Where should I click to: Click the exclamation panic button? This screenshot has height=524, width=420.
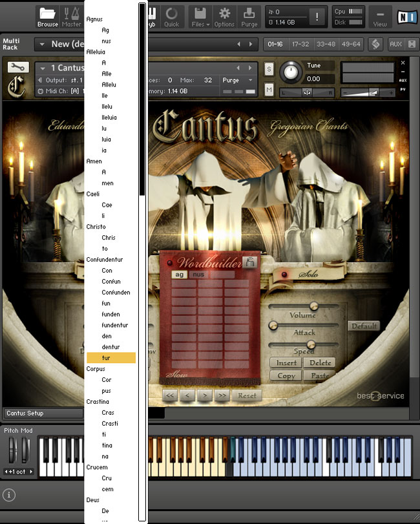click(x=317, y=17)
